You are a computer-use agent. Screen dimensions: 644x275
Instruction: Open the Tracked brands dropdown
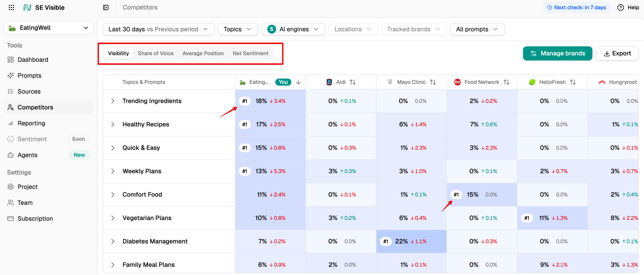(414, 29)
